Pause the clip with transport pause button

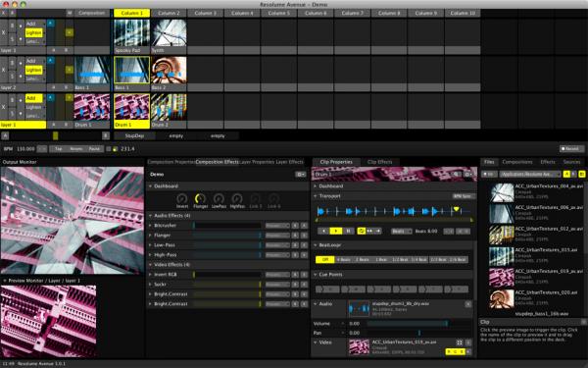click(x=348, y=231)
